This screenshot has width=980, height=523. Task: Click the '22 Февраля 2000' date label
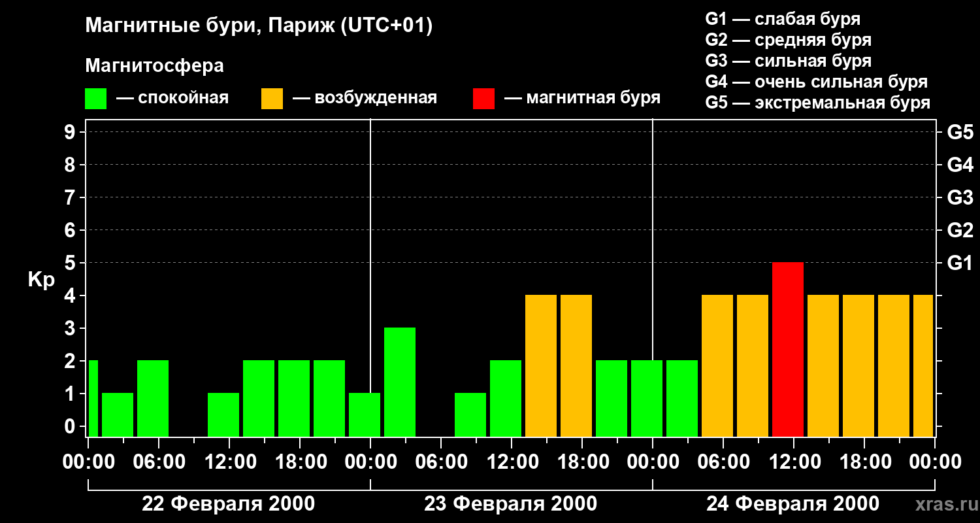click(229, 504)
